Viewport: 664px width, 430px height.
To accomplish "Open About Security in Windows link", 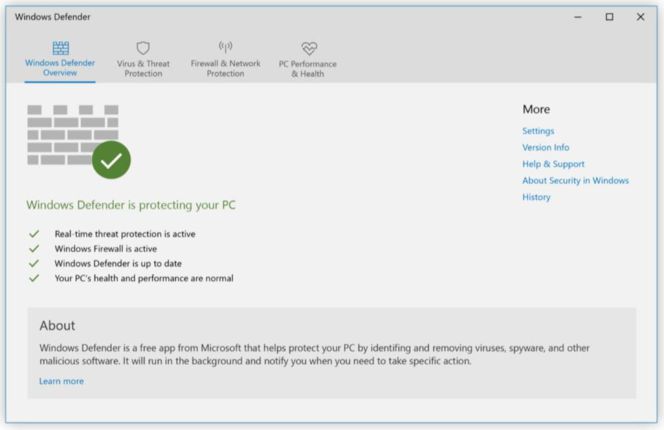I will 575,180.
